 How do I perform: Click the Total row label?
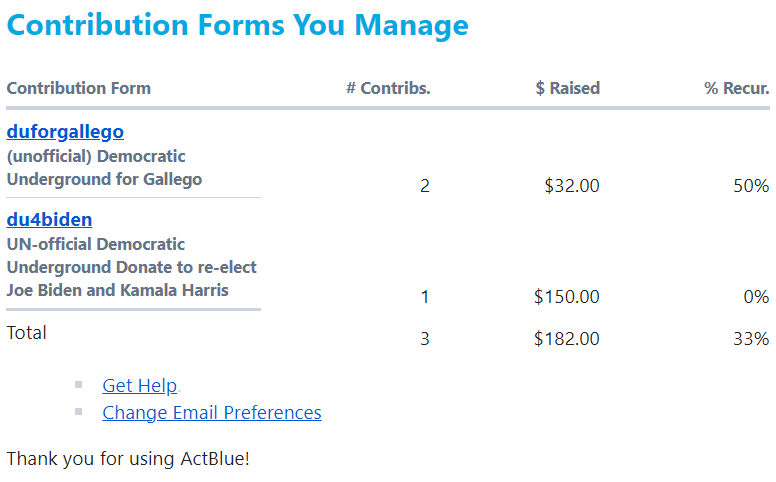26,333
